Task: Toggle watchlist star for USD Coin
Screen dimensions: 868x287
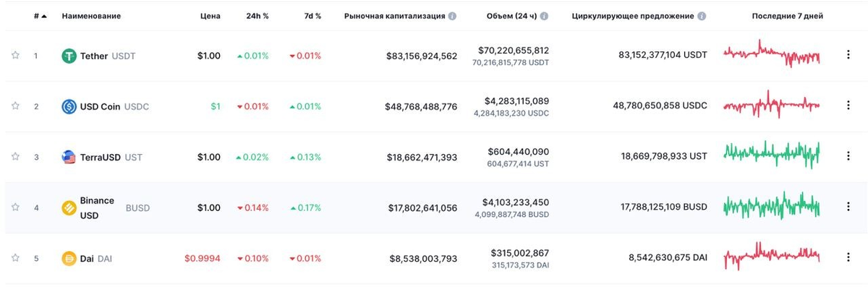Action: click(14, 106)
